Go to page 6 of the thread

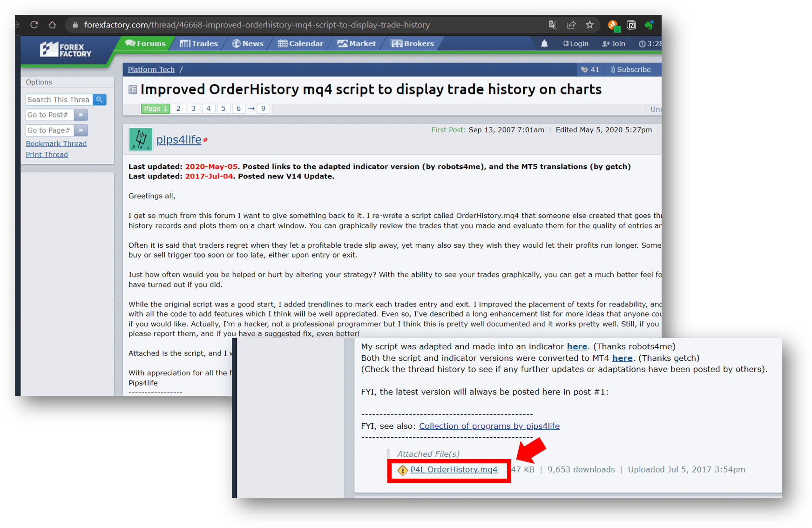point(238,108)
